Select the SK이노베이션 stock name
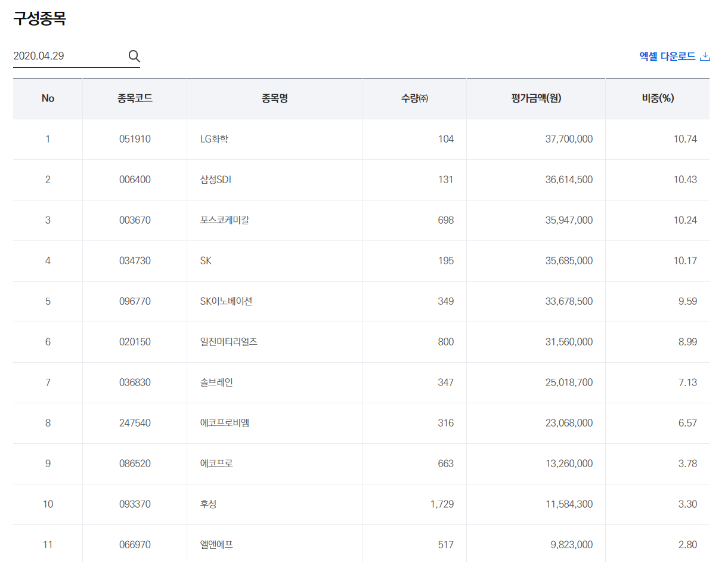 (226, 301)
